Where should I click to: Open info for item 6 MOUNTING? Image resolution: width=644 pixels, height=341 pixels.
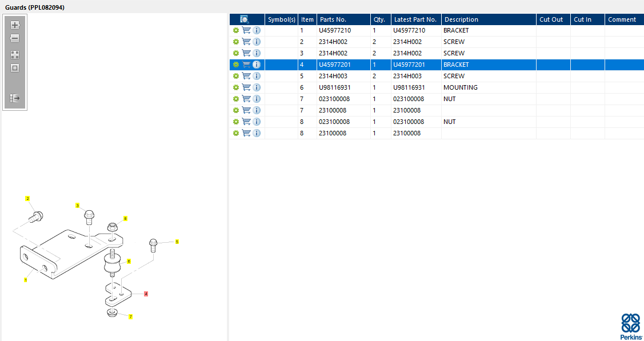[256, 87]
